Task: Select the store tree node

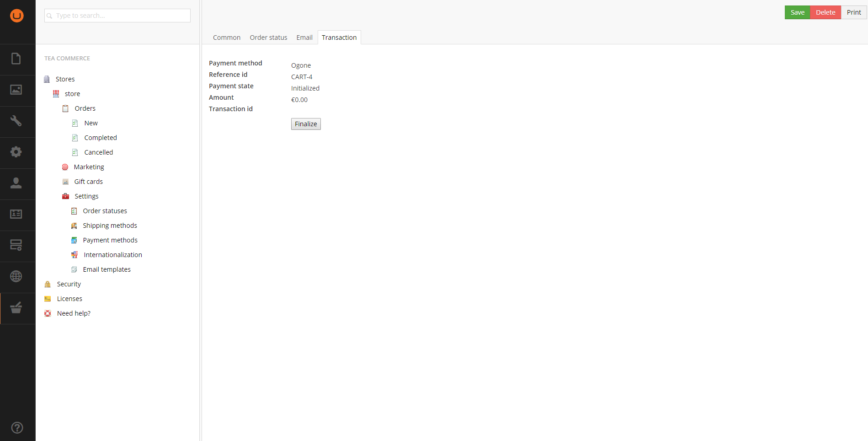Action: click(72, 94)
